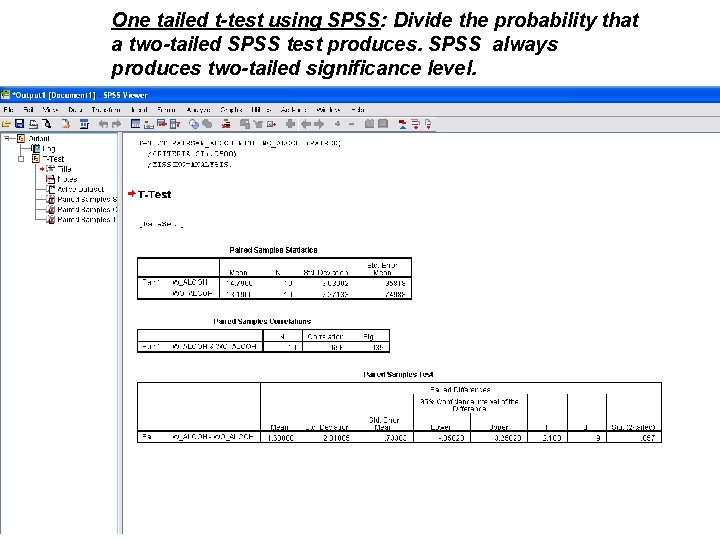The image size is (720, 540).
Task: Select the Log item in outline
Action: point(49,149)
